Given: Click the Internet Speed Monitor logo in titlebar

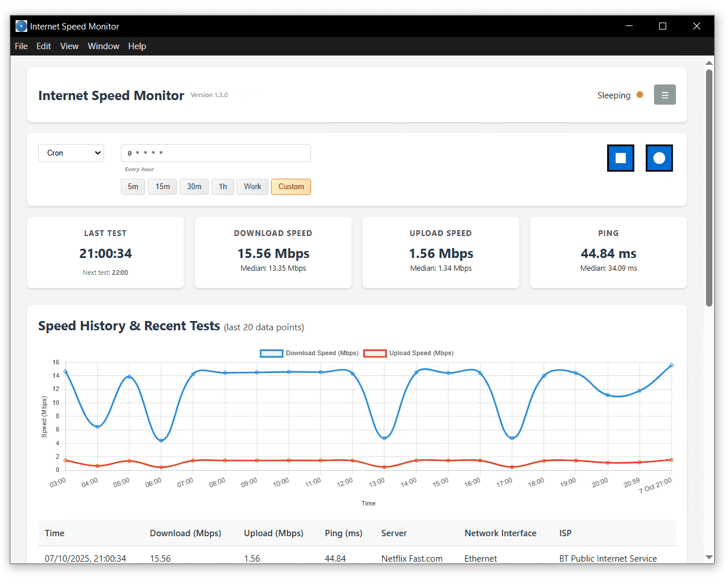Looking at the screenshot, I should pyautogui.click(x=21, y=26).
